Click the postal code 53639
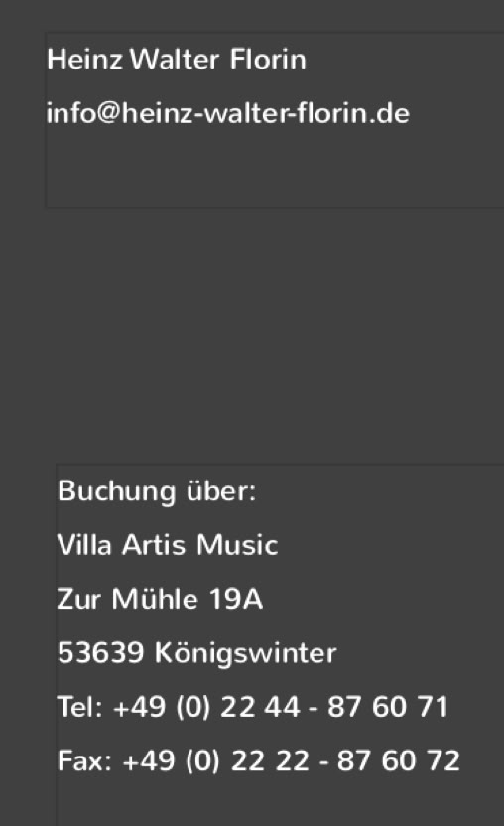Image resolution: width=504 pixels, height=826 pixels. tap(100, 652)
